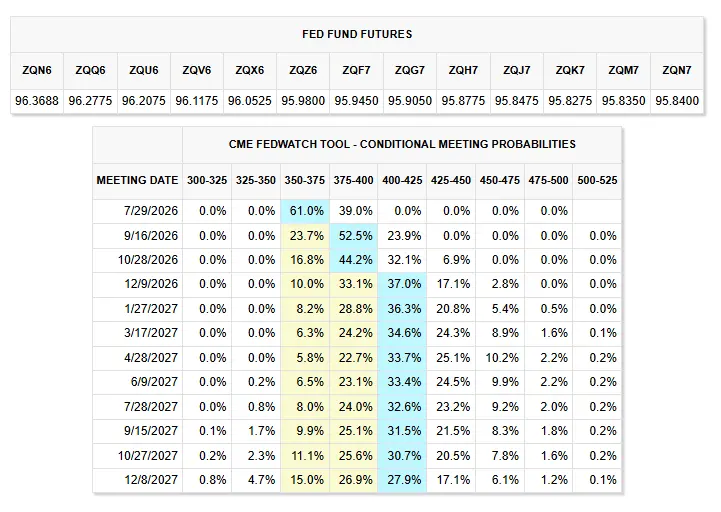The width and height of the screenshot is (721, 512).
Task: Click the ZQN6 futures column header
Action: 37,70
